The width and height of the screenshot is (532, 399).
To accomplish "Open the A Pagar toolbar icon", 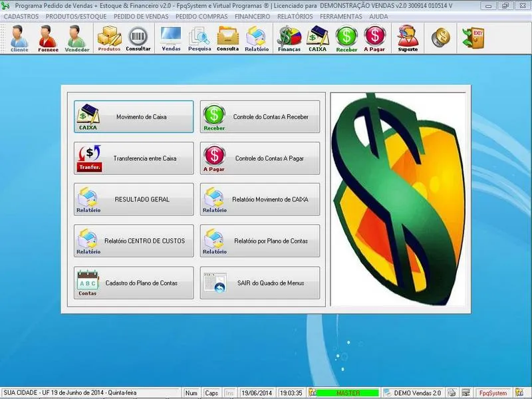I will coord(375,39).
